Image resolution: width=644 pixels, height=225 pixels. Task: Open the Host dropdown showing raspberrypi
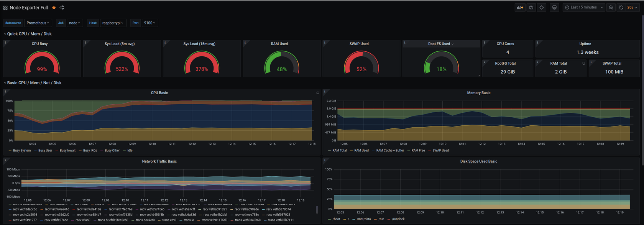point(113,23)
